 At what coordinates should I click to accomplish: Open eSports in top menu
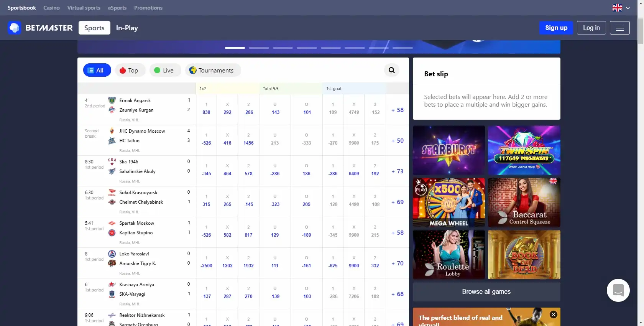pos(117,8)
